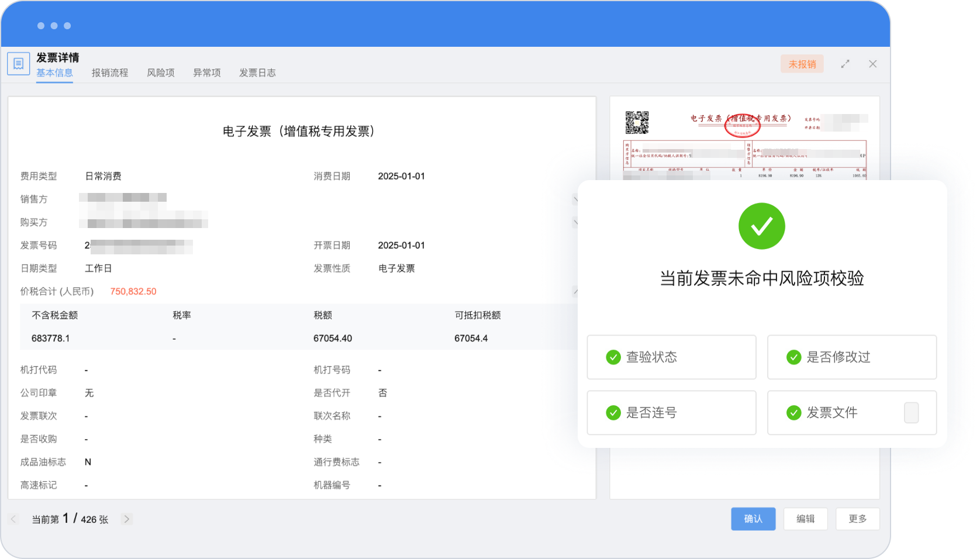This screenshot has width=980, height=559.
Task: Click green check icon beside 发票文件
Action: pos(793,413)
